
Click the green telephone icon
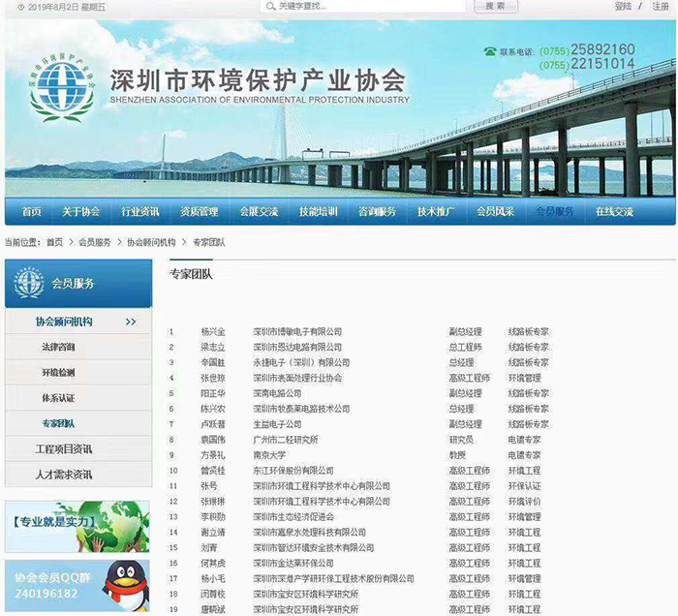click(490, 51)
